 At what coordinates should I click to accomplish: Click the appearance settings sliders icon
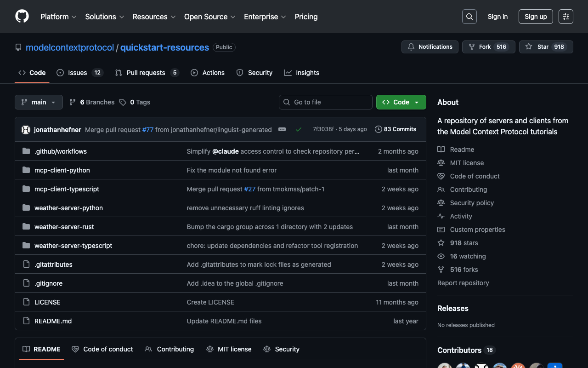pyautogui.click(x=565, y=17)
